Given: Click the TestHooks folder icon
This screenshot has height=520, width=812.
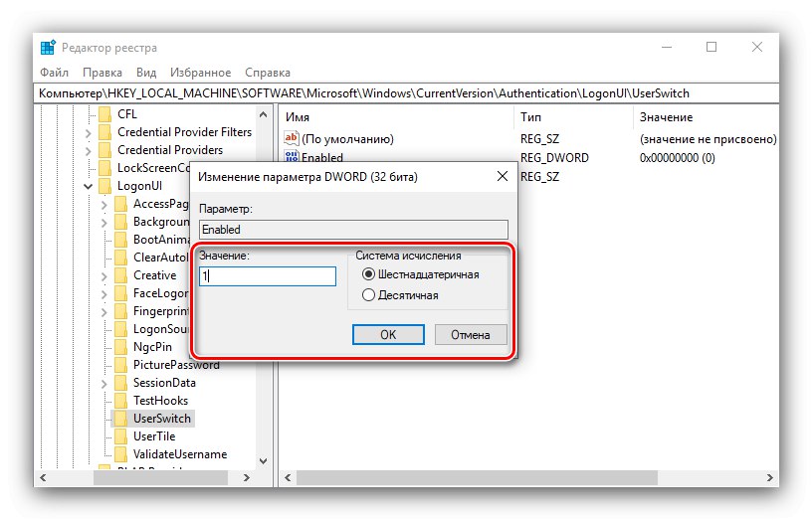Looking at the screenshot, I should click(x=120, y=401).
